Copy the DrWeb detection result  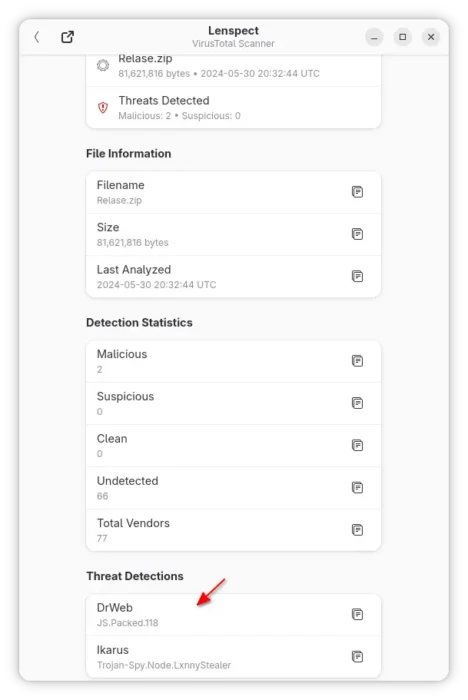click(357, 614)
